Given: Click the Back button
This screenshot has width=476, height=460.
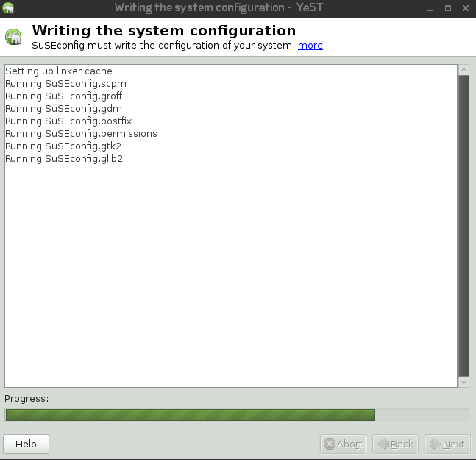Looking at the screenshot, I should tap(395, 444).
